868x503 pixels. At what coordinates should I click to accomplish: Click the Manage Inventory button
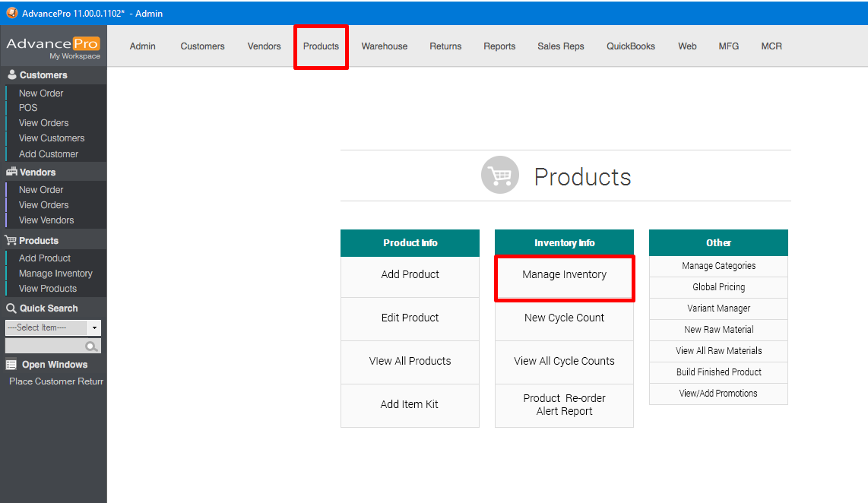tap(564, 275)
